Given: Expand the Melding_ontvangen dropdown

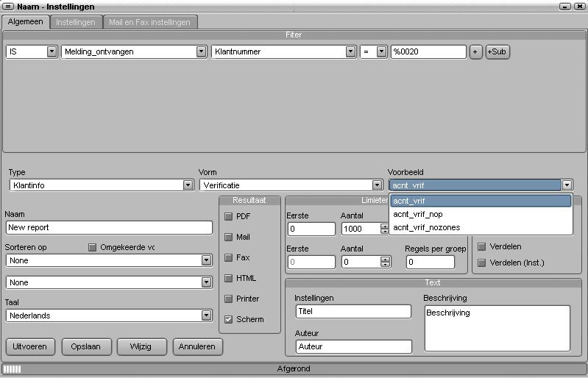Looking at the screenshot, I should (x=201, y=51).
